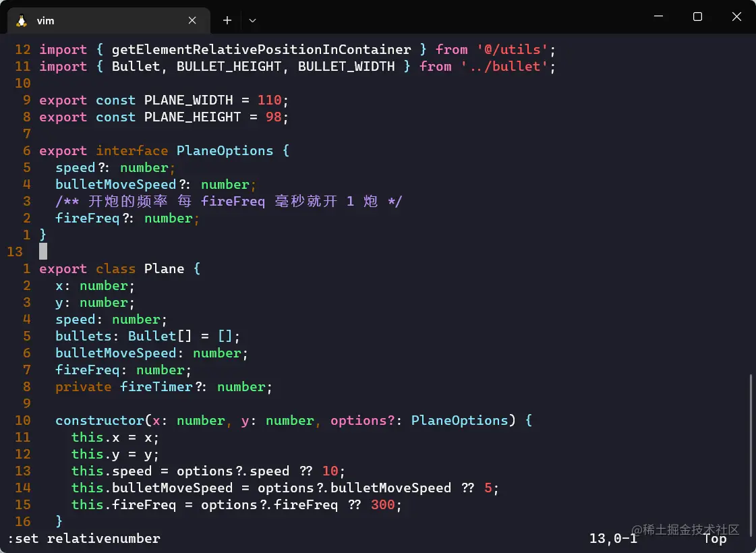Click the absolute line number 13 in gutter
The image size is (756, 553).
click(x=15, y=252)
